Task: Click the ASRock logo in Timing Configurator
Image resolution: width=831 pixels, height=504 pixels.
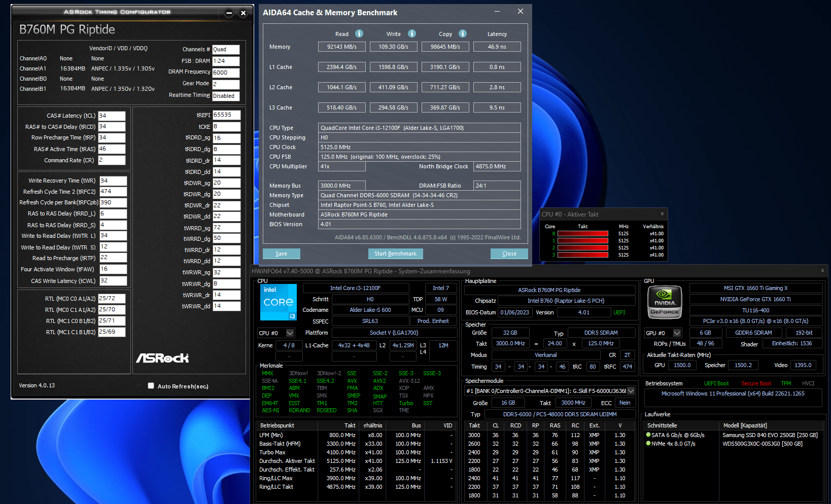Action: pyautogui.click(x=162, y=358)
